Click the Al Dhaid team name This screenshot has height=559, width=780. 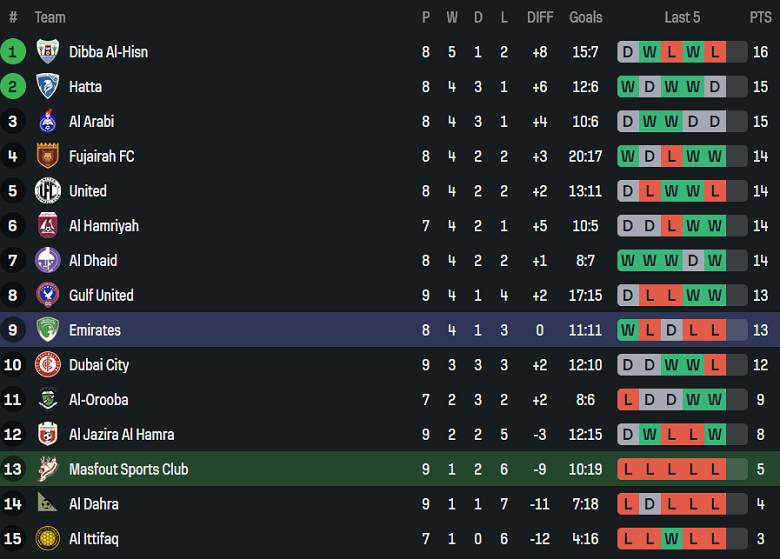93,261
